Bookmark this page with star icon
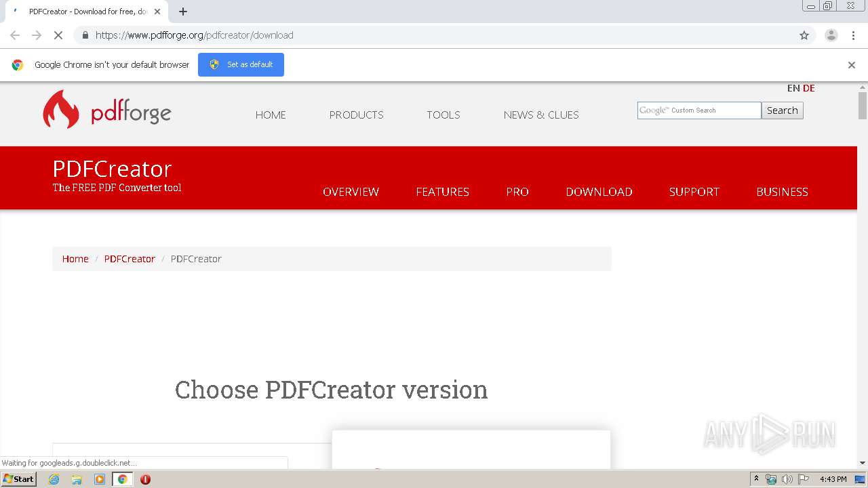The height and width of the screenshot is (488, 868). coord(804,35)
